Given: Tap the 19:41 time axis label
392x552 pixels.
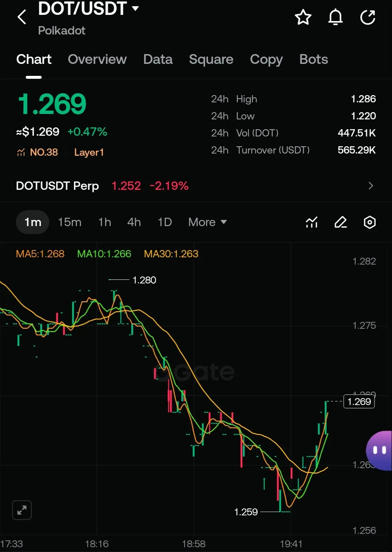Looking at the screenshot, I should point(291,544).
